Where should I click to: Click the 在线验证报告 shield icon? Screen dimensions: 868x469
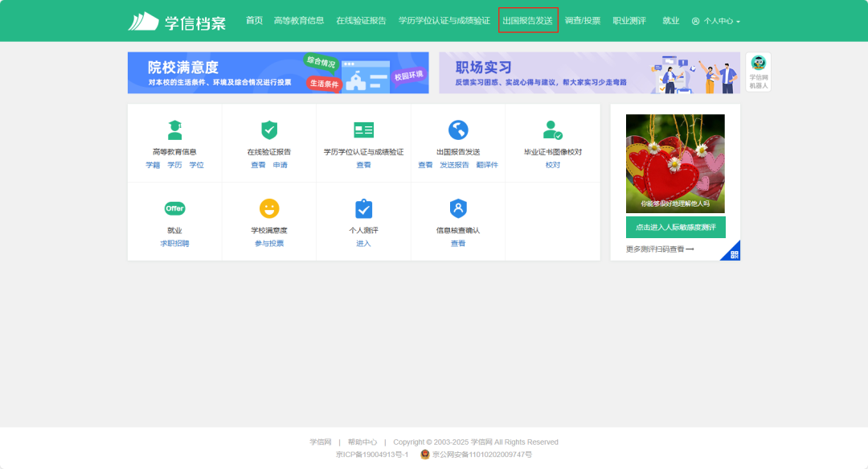(269, 130)
